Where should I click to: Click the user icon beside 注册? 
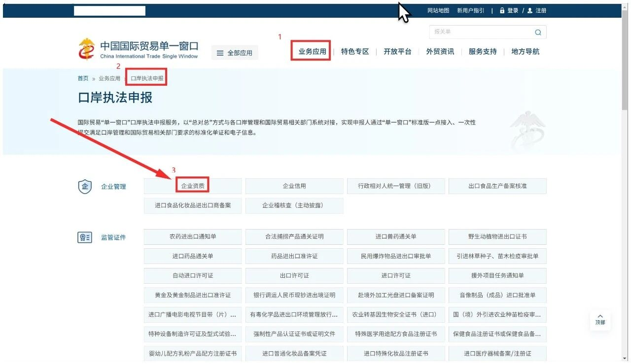[529, 10]
